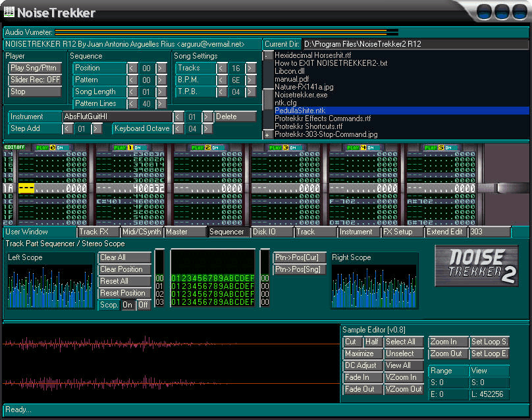Open the Extend Edit tab

click(446, 232)
